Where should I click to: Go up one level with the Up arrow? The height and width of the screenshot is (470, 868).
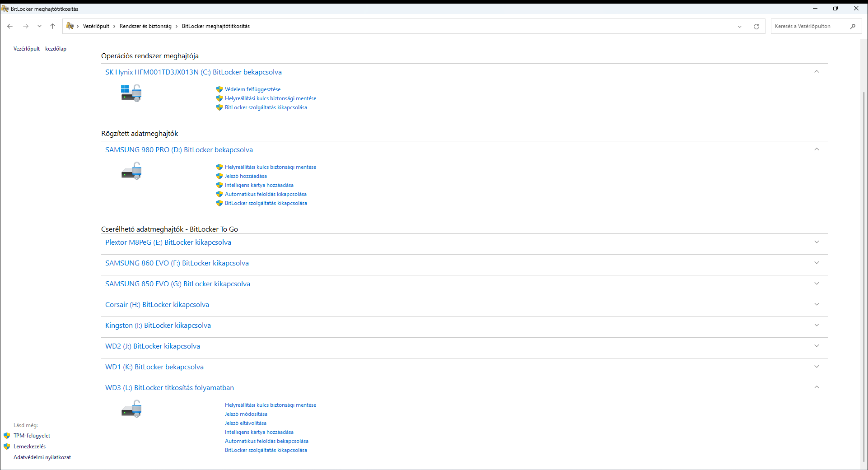(x=52, y=26)
